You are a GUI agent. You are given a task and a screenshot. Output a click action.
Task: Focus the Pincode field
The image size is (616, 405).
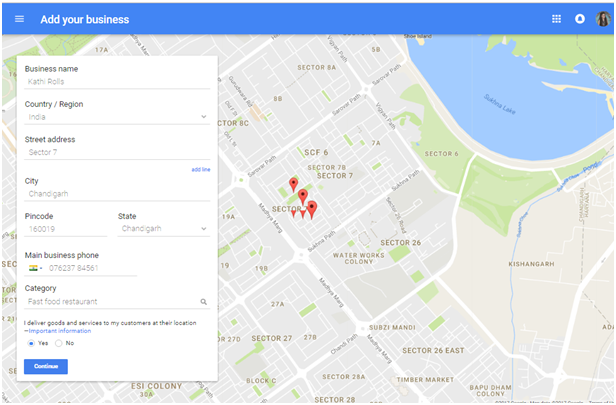(66, 229)
